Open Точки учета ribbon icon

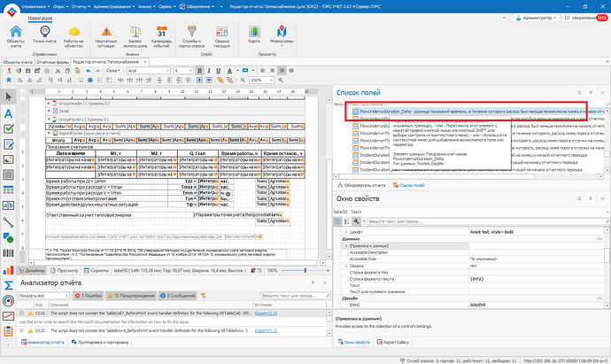coord(44,35)
